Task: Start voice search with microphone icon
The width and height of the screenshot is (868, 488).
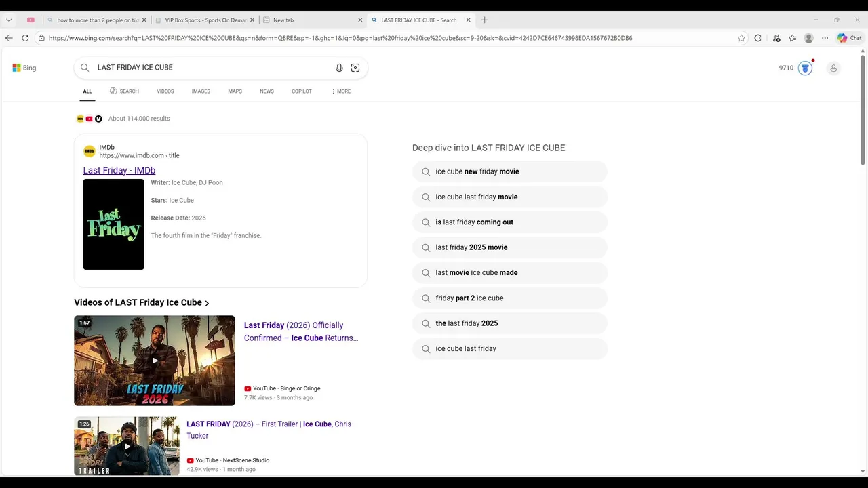Action: tap(339, 68)
